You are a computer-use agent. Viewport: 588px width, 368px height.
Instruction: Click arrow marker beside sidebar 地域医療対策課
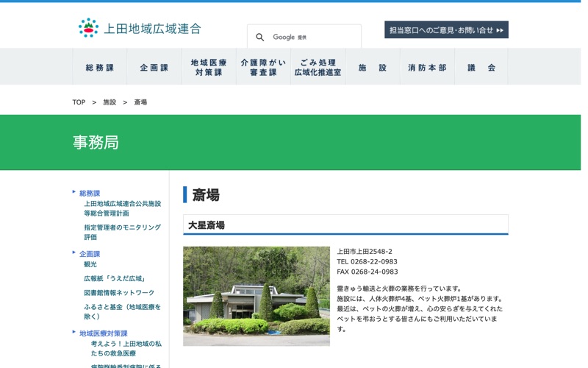click(x=74, y=332)
